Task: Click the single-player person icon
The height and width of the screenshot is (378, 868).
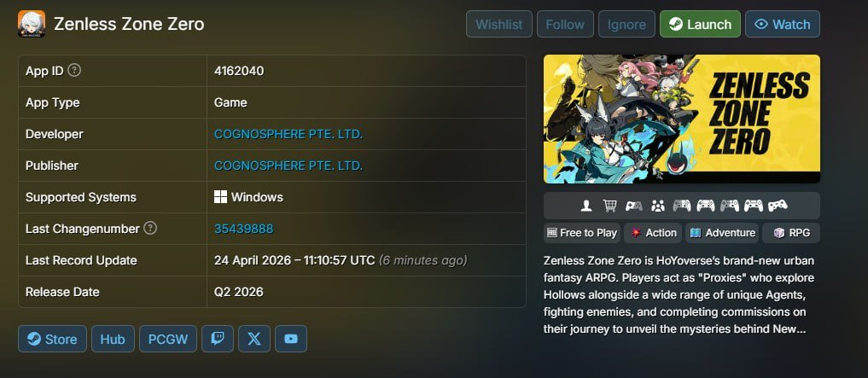Action: (586, 206)
